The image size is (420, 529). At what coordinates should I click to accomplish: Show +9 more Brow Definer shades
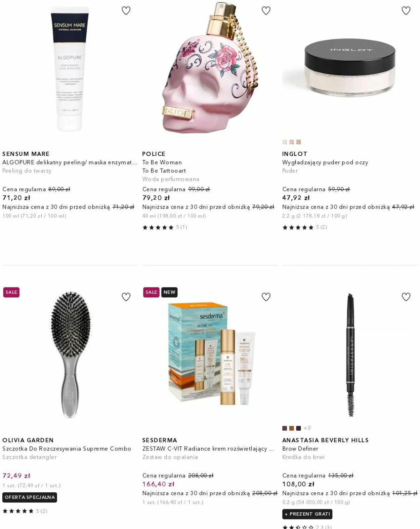(x=307, y=428)
